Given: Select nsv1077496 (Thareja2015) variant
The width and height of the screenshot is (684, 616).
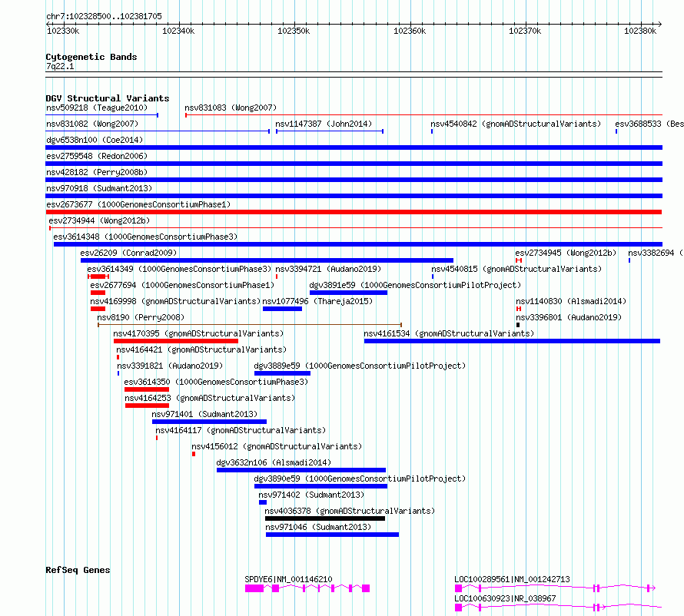Looking at the screenshot, I should point(317,301).
